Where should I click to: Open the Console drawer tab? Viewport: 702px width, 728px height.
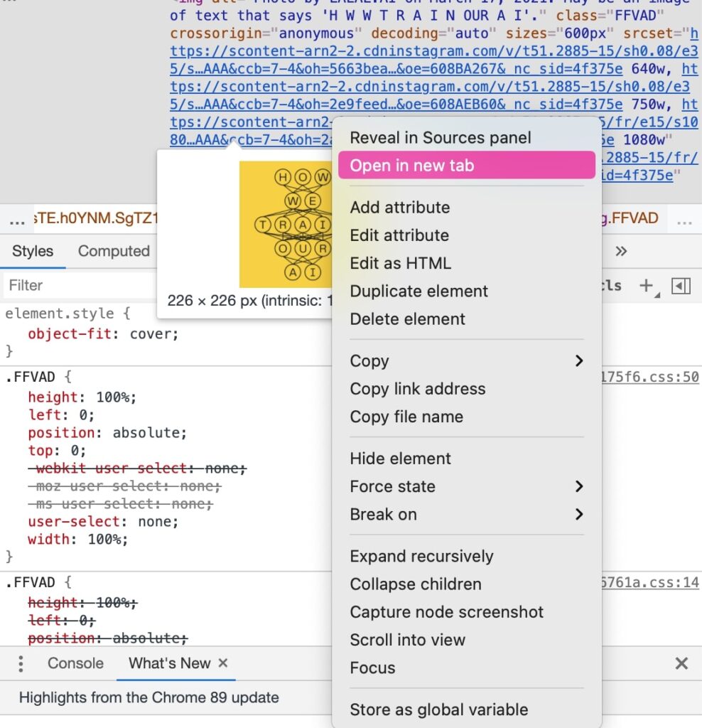(75, 663)
